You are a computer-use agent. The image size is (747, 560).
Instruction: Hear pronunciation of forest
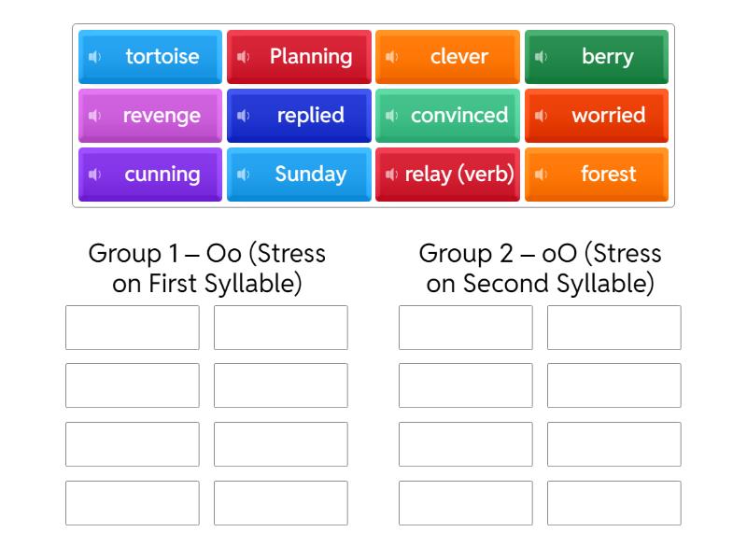(541, 175)
